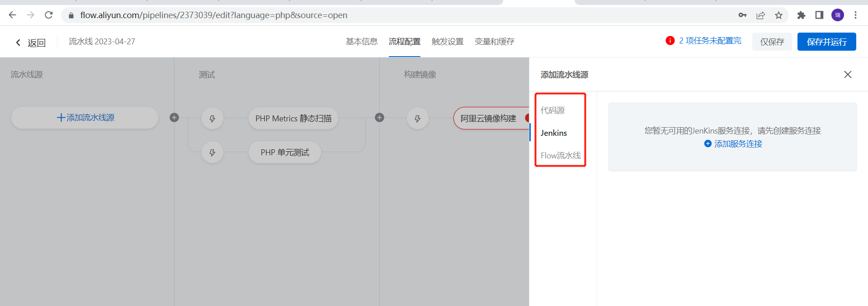Switch to the 流程配置 tab
The width and height of the screenshot is (868, 306).
405,42
